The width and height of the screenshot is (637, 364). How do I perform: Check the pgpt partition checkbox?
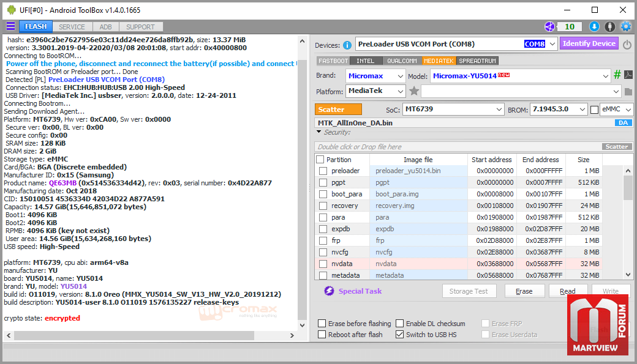323,182
